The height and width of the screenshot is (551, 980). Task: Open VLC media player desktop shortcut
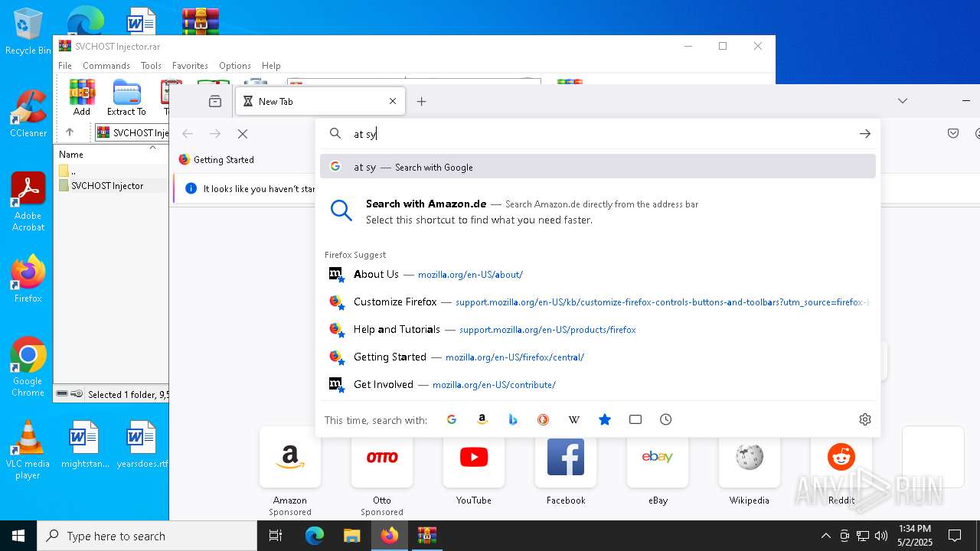pos(28,450)
